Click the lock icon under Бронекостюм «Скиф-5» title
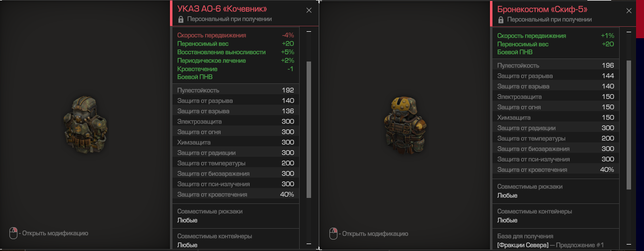Screen dimensions: 644x251 pyautogui.click(x=501, y=19)
